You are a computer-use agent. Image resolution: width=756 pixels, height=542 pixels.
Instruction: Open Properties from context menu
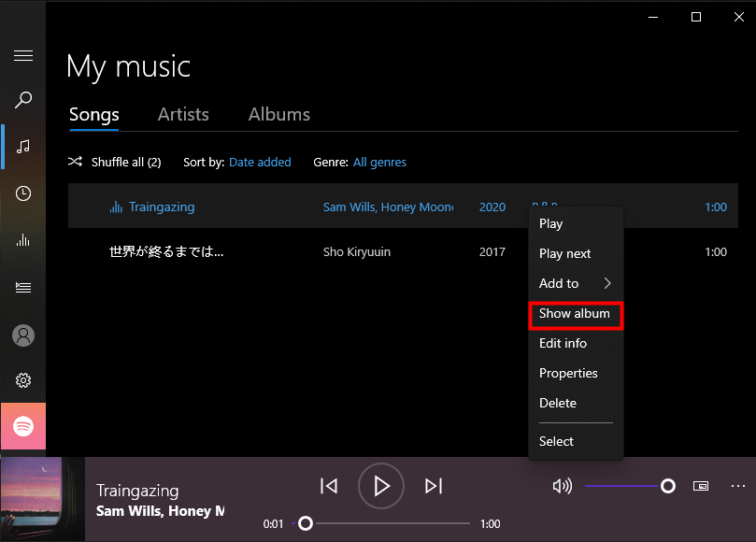[576, 373]
